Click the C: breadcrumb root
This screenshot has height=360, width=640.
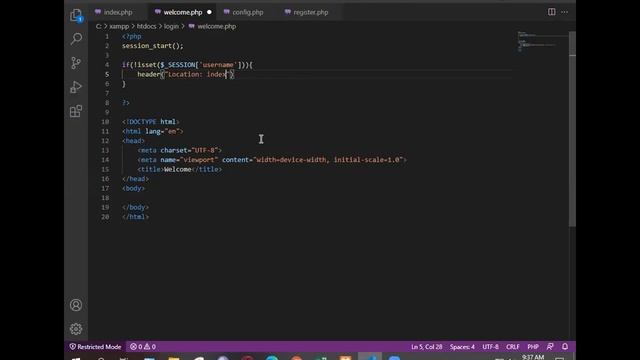tap(98, 26)
